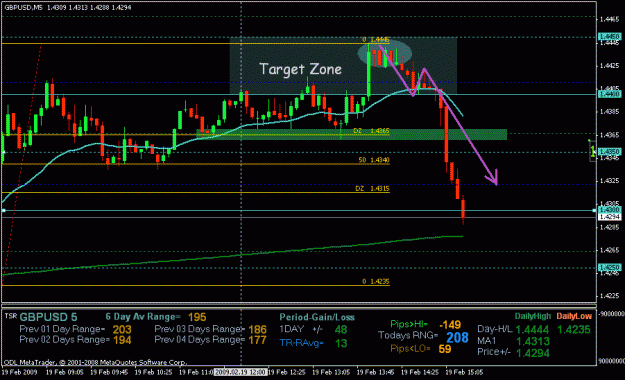The image size is (625, 380).
Task: Click the highlighted 1.4250 price tag
Action: pos(609,267)
